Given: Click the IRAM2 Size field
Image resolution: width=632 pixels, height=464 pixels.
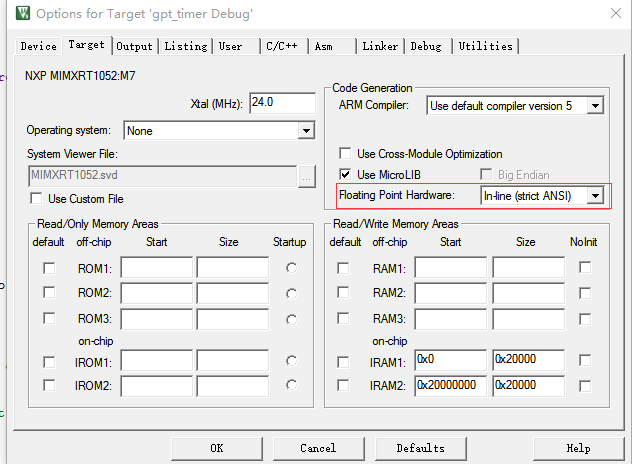Looking at the screenshot, I should coord(528,386).
